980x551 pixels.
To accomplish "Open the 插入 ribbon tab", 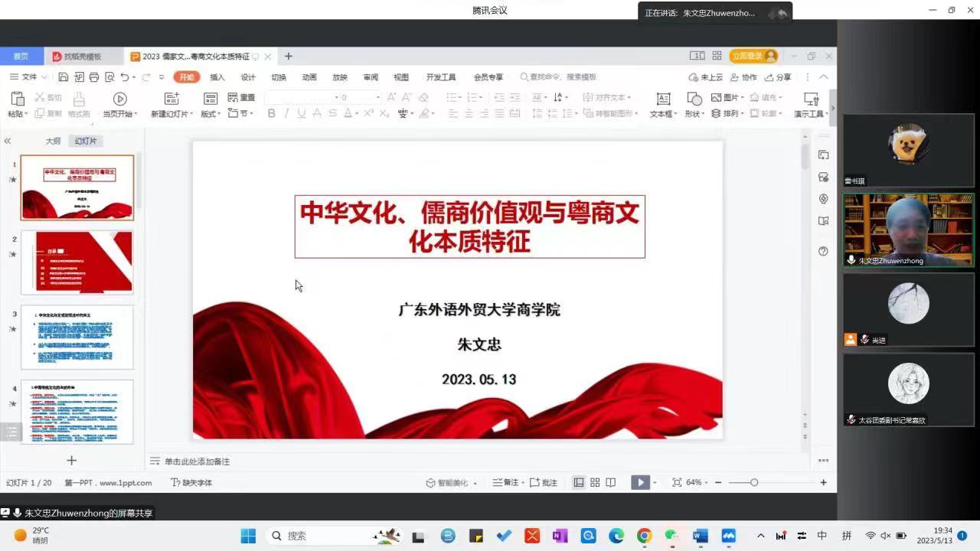I will (x=217, y=77).
